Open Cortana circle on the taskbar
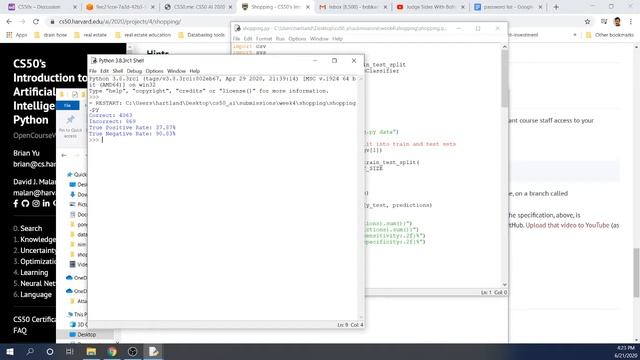Screen dimensions: 640x360 [x=50, y=351]
